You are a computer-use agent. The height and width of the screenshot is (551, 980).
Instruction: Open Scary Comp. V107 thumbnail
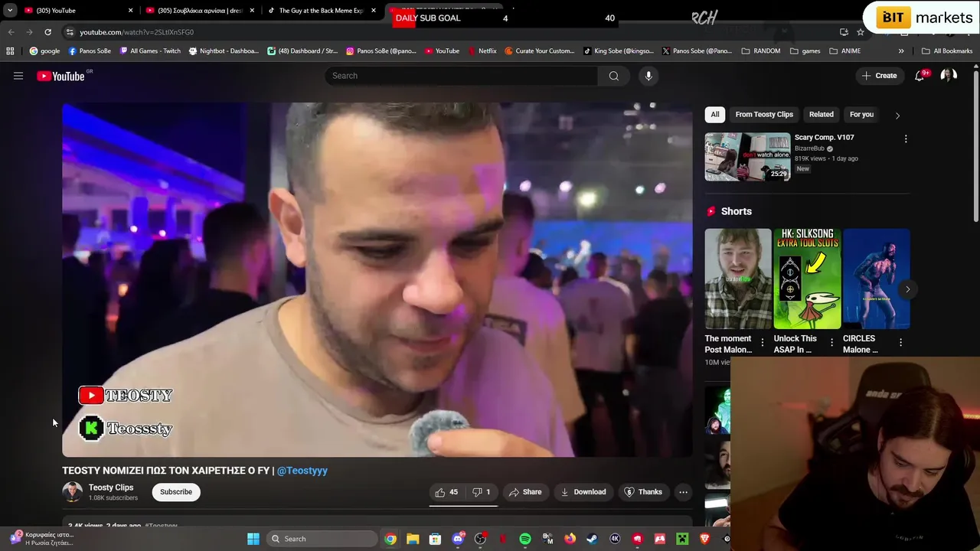pos(747,157)
